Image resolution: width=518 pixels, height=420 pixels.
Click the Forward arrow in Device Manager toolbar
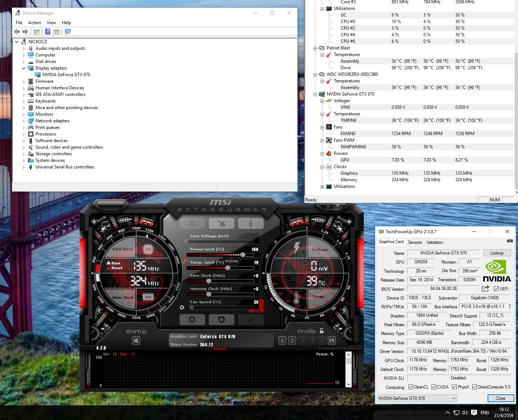[x=25, y=31]
